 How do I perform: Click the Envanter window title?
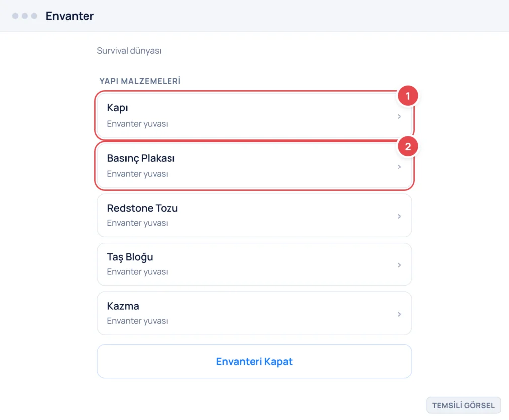tap(70, 16)
